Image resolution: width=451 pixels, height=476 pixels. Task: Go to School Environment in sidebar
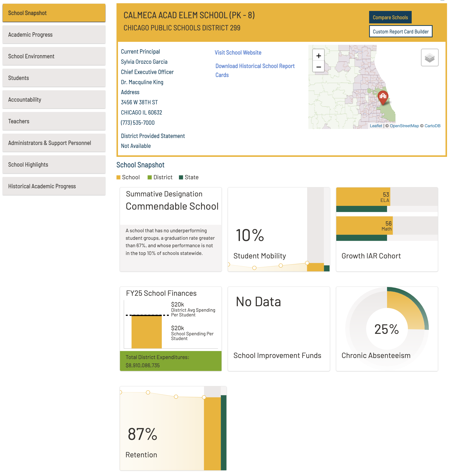pos(54,56)
